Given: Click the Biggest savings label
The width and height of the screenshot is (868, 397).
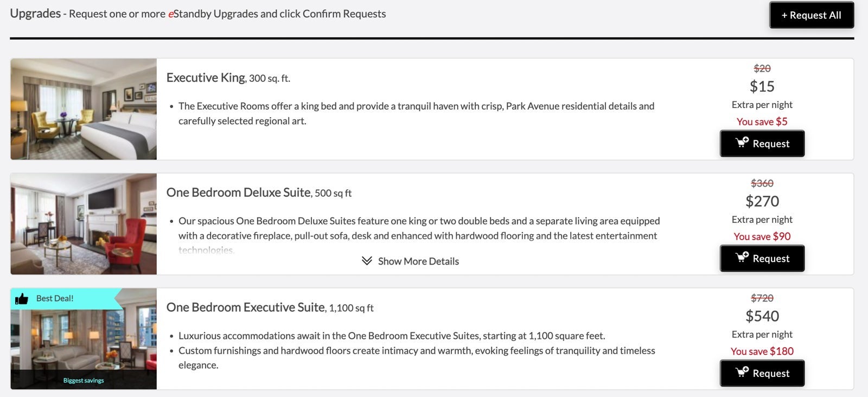Looking at the screenshot, I should coord(84,380).
